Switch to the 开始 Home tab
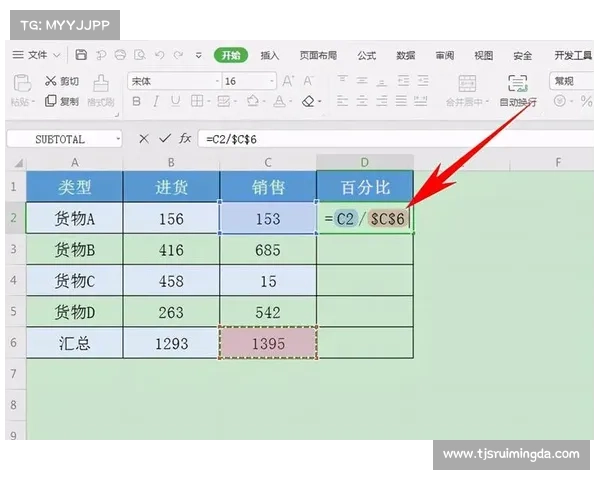Image resolution: width=600 pixels, height=480 pixels. 231,56
